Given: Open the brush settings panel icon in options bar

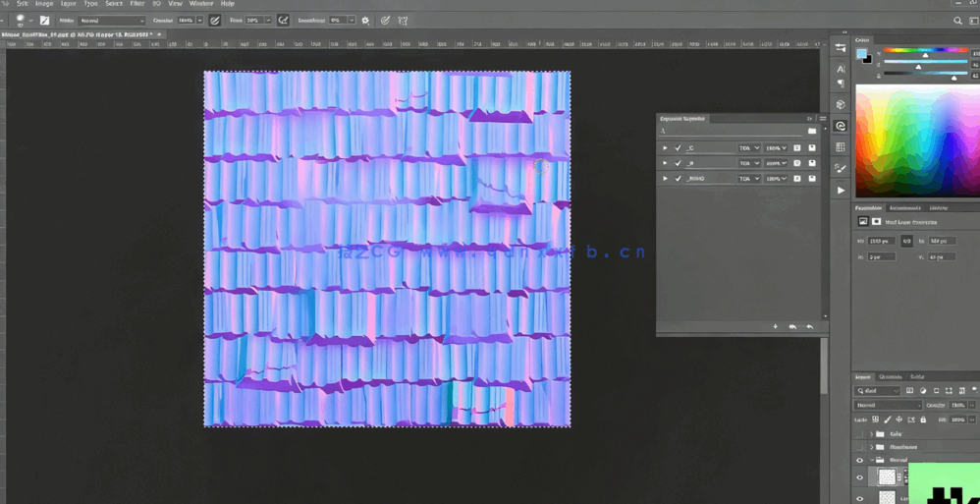Looking at the screenshot, I should click(x=44, y=20).
